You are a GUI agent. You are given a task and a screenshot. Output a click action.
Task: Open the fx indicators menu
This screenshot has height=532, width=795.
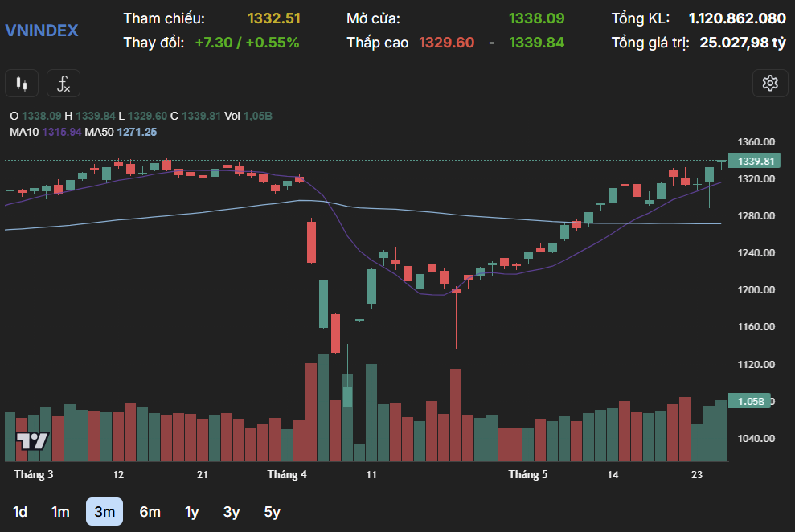pyautogui.click(x=64, y=83)
